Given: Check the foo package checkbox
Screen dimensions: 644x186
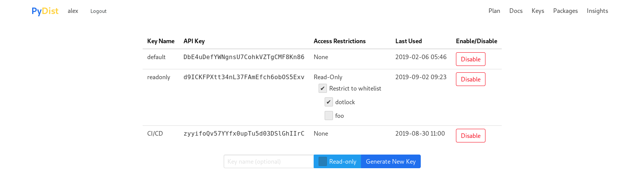Looking at the screenshot, I should coord(329,116).
